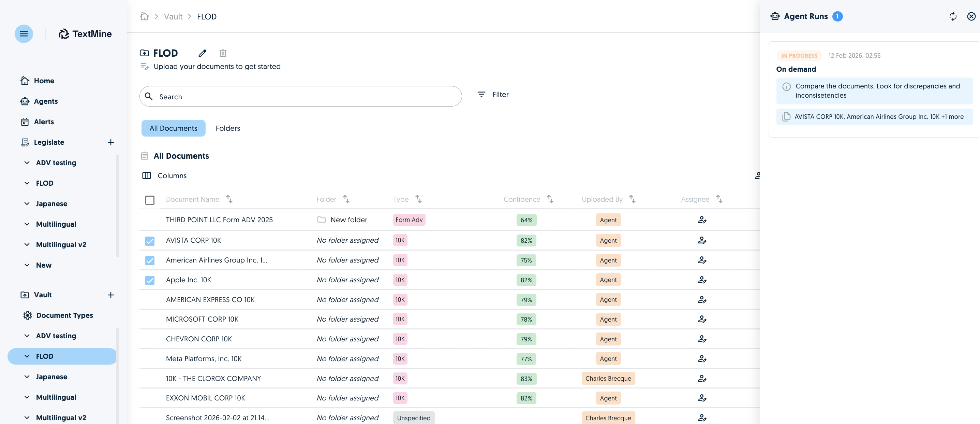Sort by Folder column
Image resolution: width=980 pixels, height=424 pixels.
click(346, 199)
